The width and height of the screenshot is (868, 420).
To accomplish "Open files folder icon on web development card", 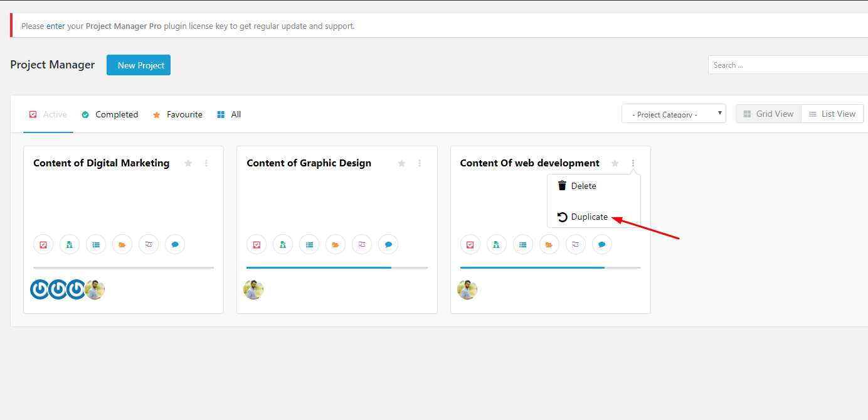I will (549, 245).
